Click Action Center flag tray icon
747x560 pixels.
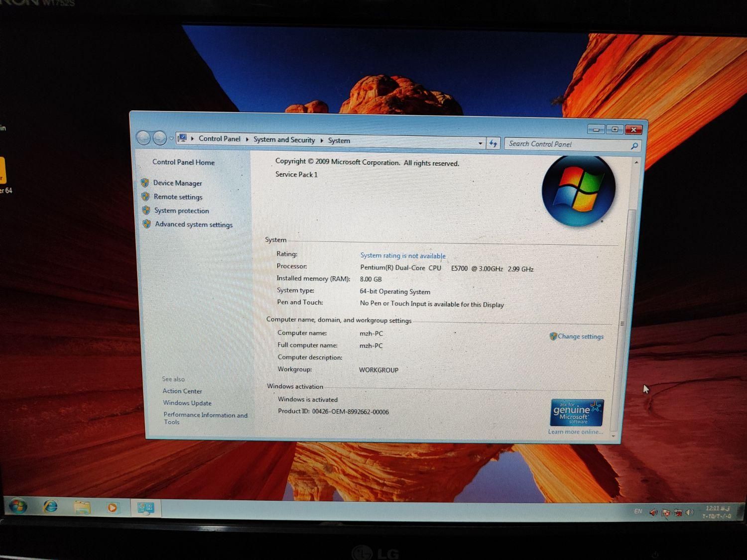666,512
